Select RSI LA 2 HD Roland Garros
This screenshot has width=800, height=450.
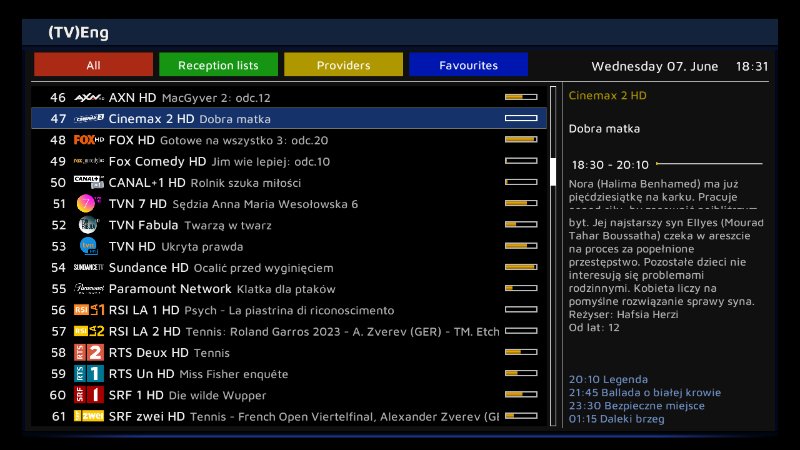tap(289, 331)
